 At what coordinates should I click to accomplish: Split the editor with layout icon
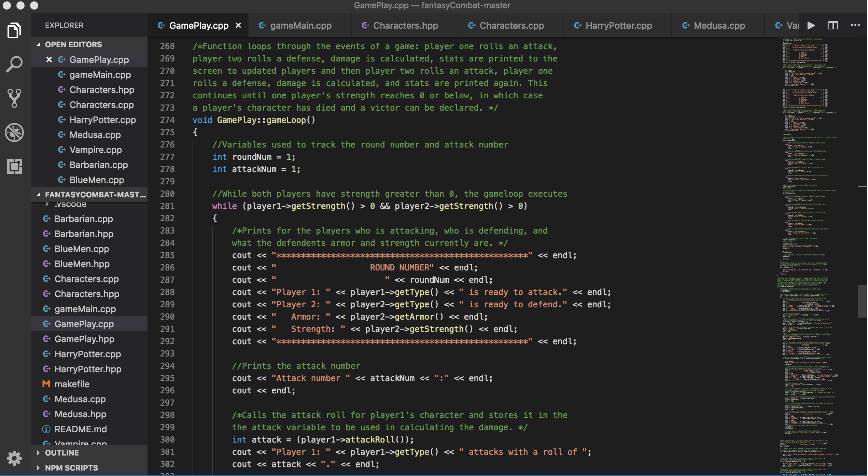click(x=833, y=26)
